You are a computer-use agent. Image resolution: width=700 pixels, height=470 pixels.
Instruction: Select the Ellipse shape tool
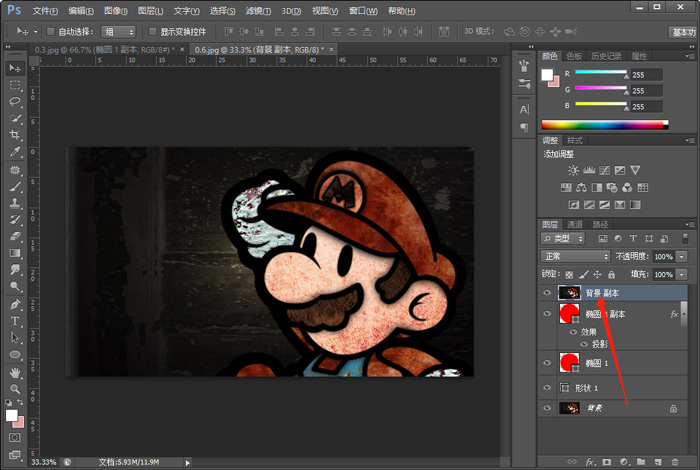[15, 355]
